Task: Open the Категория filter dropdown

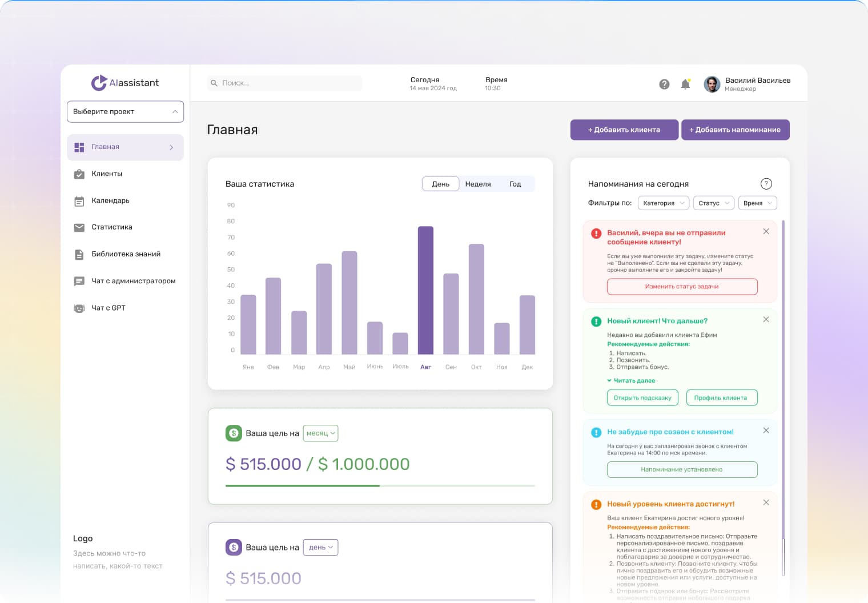Action: tap(663, 203)
